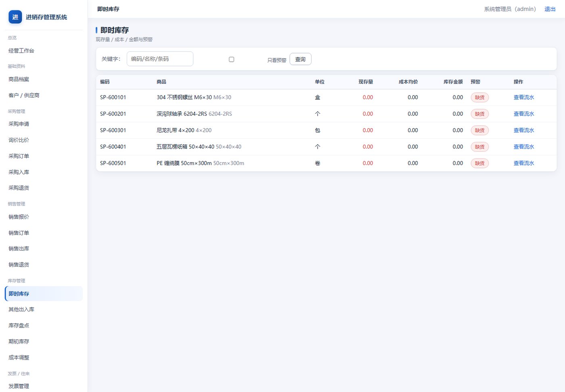Image resolution: width=565 pixels, height=392 pixels.
Task: Click product name PE 缠绕膜 50cm×300m
Action: coord(184,163)
